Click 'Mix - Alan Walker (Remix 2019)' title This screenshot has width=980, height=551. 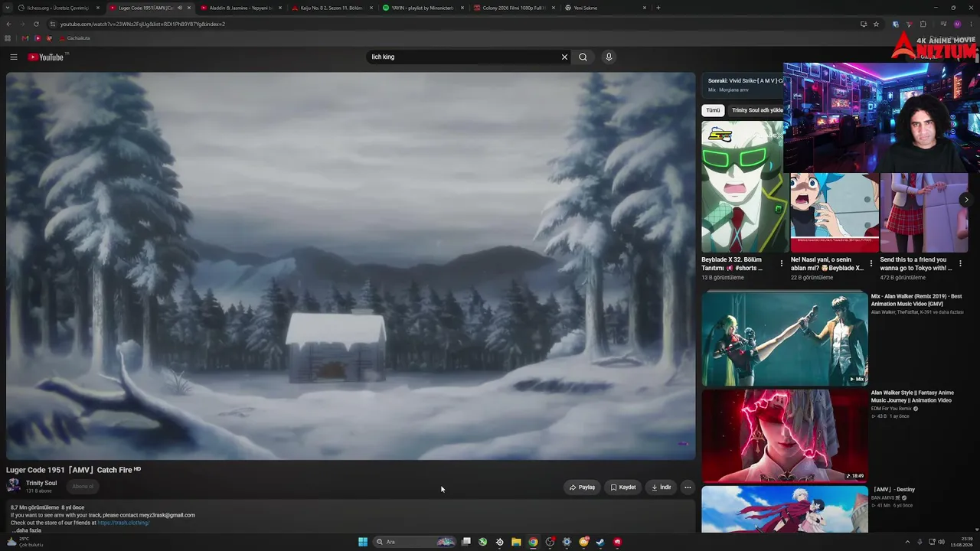point(916,300)
